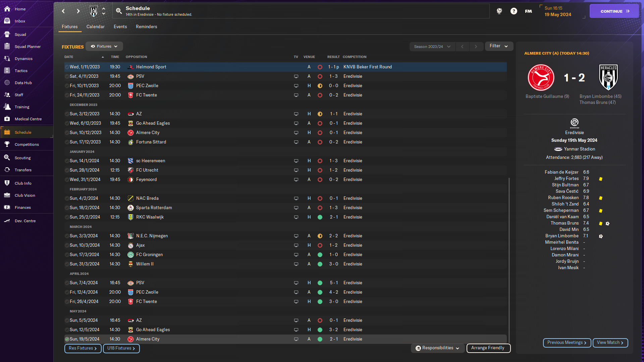Toggle selection circle for PSV 4/11/2023 fixture

67,76
